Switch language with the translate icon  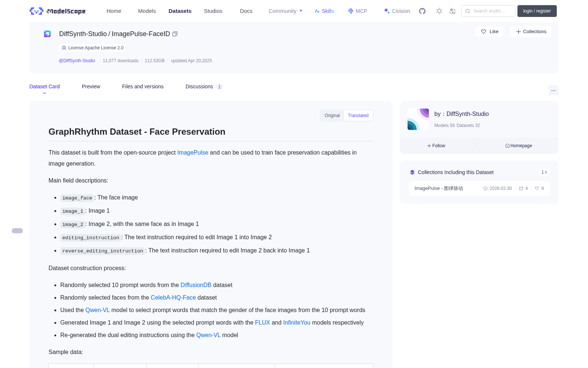click(x=453, y=11)
